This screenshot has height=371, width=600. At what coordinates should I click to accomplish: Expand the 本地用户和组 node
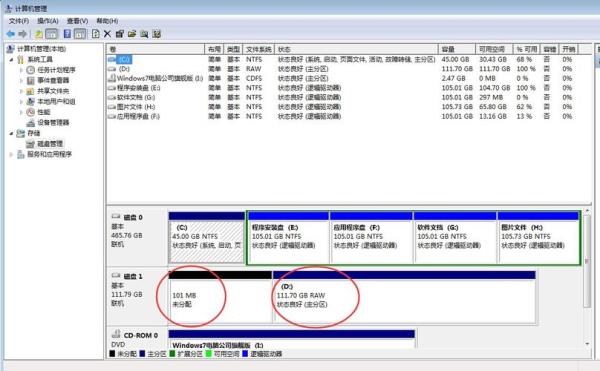21,102
